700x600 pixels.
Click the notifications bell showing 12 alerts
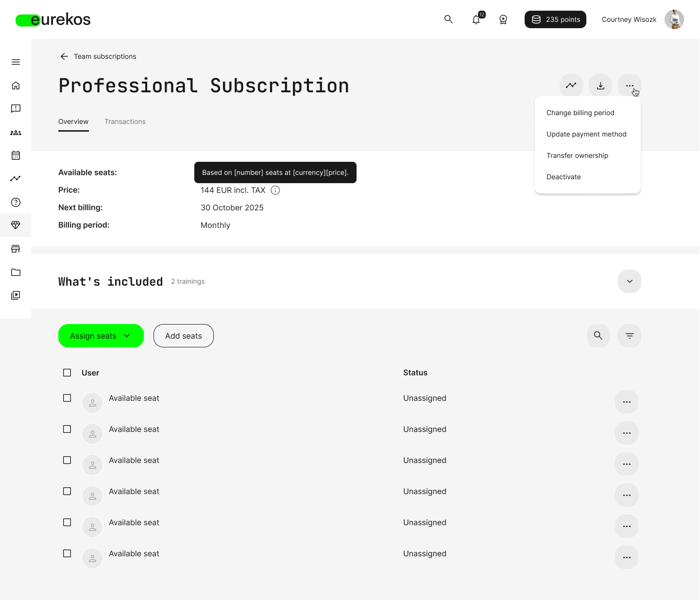coord(476,19)
